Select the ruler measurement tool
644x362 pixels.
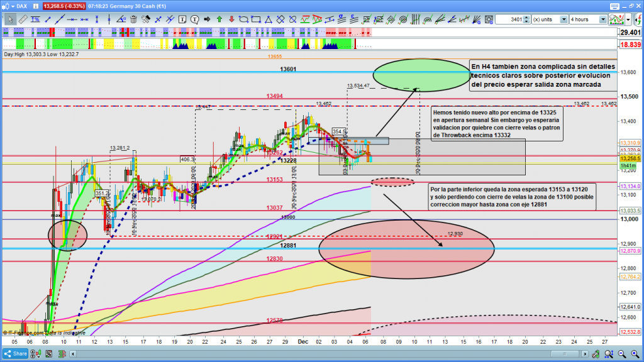24,19
